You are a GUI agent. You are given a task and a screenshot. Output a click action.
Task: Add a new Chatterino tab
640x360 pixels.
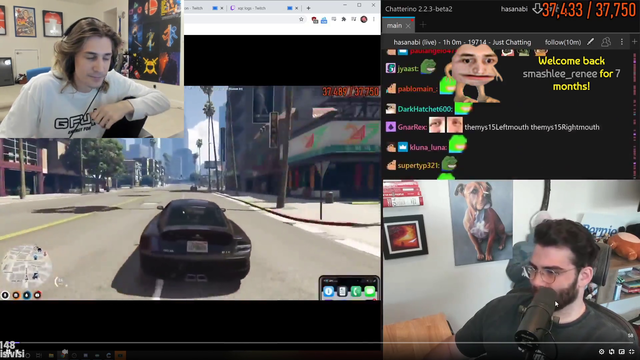coord(423,25)
